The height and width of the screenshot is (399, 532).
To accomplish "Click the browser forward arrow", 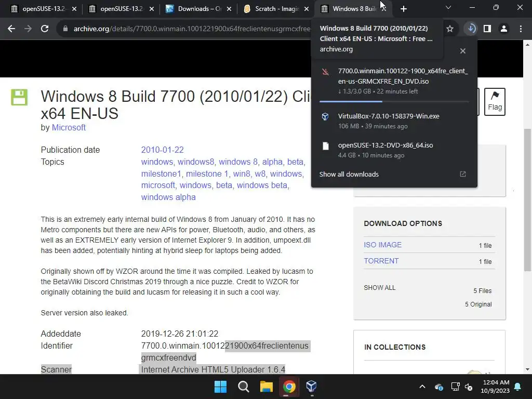I will click(28, 29).
